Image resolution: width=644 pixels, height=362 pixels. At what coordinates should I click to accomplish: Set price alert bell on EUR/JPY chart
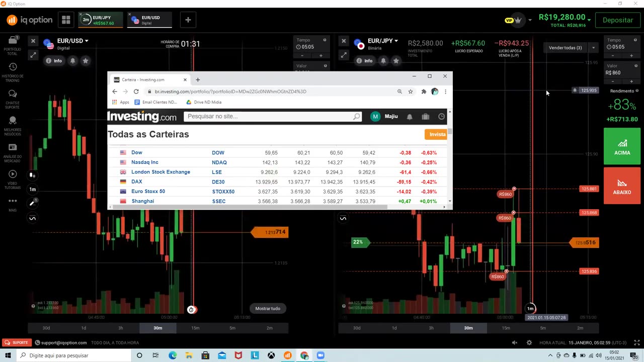coord(383,61)
